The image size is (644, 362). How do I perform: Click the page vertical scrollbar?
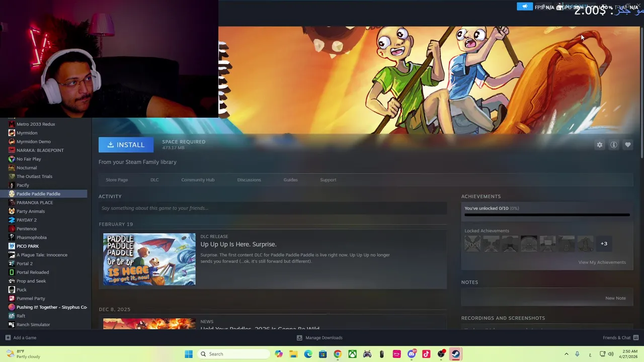[x=641, y=93]
